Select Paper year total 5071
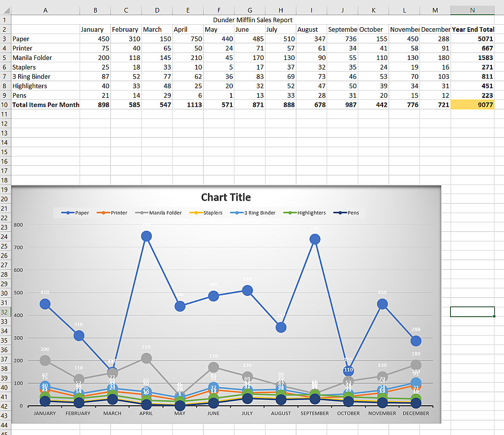This screenshot has width=504, height=435. (473, 39)
